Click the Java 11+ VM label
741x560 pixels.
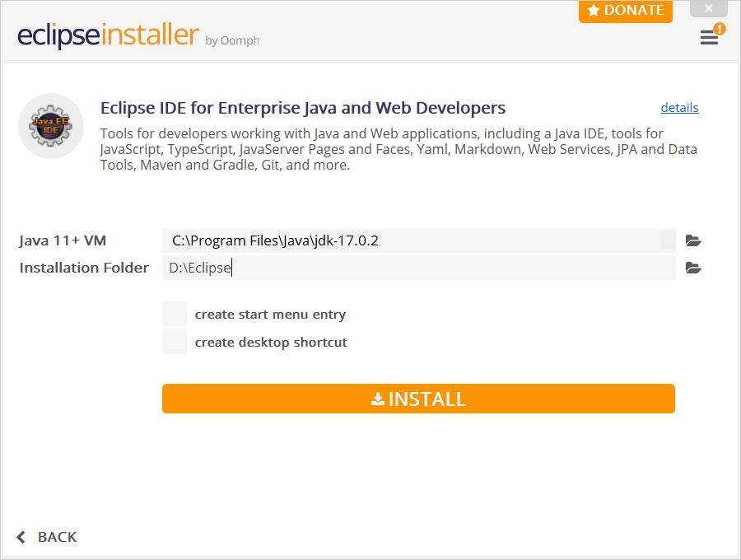(x=63, y=240)
